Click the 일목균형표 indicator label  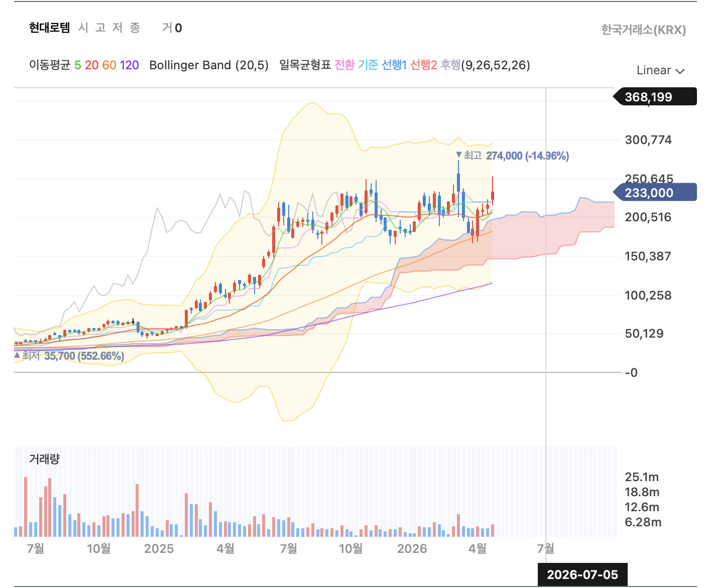click(305, 65)
